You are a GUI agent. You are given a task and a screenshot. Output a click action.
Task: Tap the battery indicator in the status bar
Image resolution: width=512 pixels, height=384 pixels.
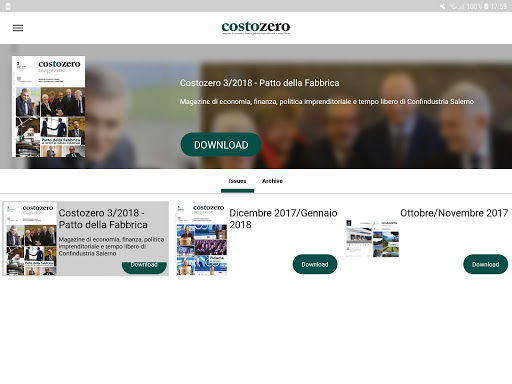coord(486,6)
